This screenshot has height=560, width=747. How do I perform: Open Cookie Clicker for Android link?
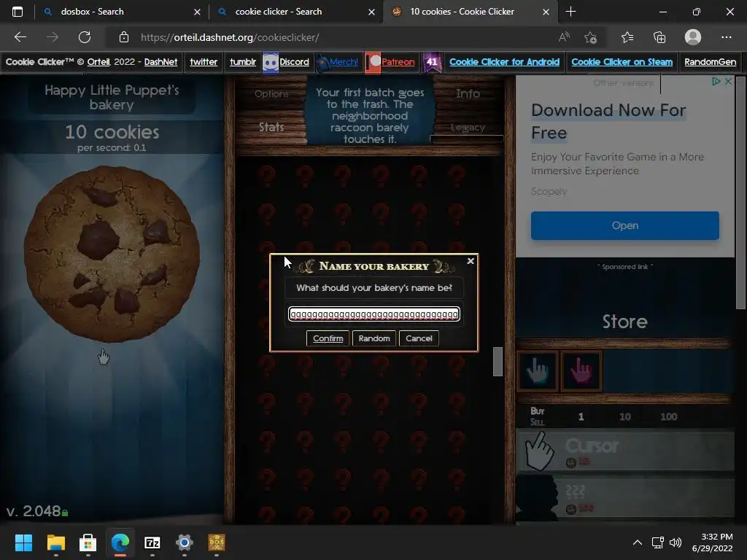(504, 62)
